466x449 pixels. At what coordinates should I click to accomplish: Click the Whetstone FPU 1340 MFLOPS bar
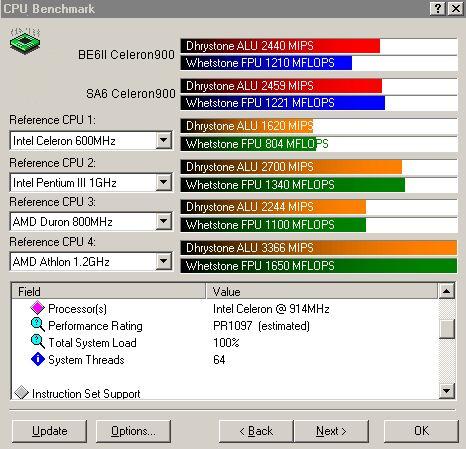coord(293,185)
